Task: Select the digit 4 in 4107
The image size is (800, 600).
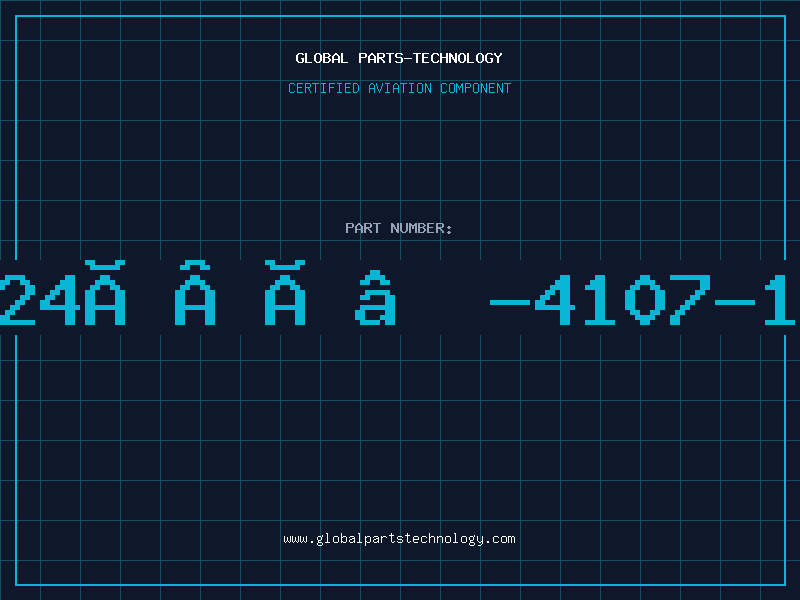Action: (x=555, y=299)
